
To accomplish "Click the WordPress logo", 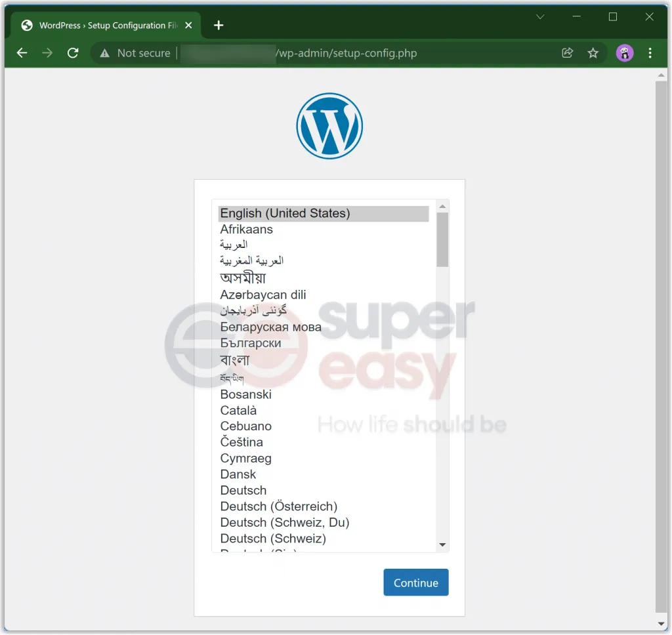I will [x=329, y=126].
